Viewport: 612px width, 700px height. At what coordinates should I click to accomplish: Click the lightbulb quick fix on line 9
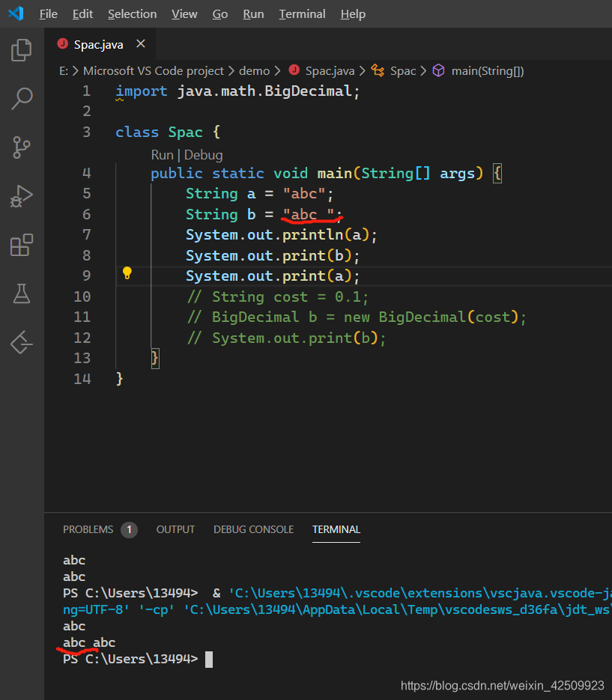point(127,273)
